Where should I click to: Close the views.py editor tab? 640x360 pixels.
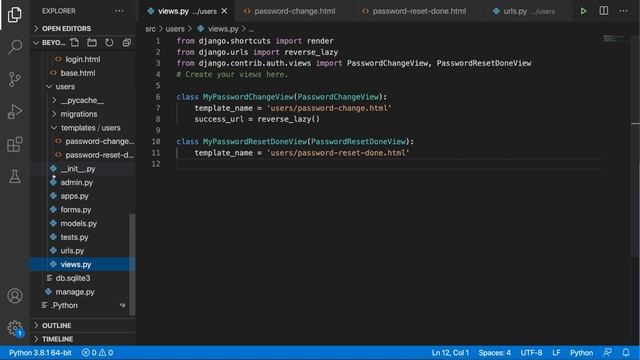(224, 11)
